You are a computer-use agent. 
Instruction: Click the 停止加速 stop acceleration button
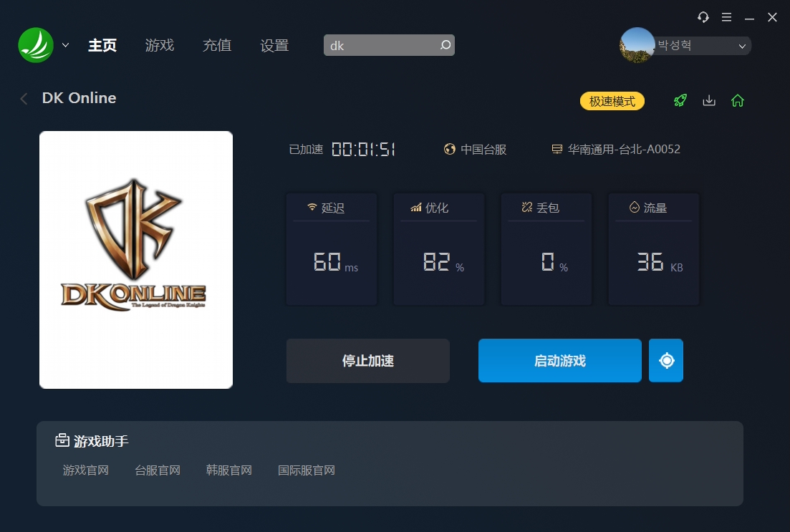pos(367,361)
